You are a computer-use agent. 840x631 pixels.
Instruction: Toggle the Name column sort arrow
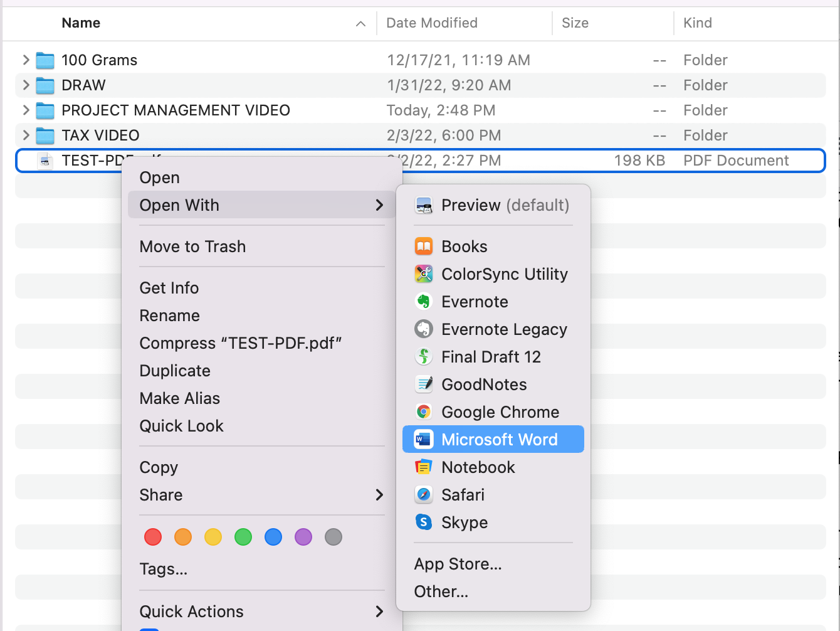(x=360, y=23)
